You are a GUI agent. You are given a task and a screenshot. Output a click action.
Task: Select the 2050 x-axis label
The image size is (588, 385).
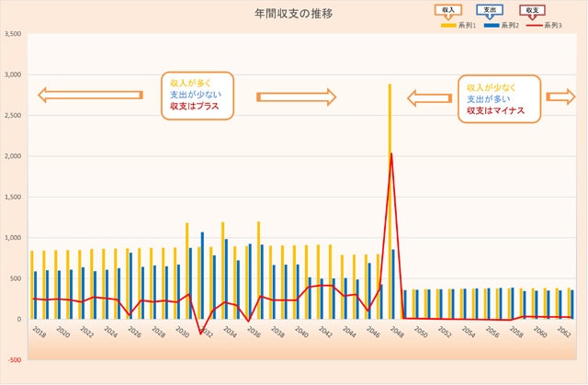(421, 332)
